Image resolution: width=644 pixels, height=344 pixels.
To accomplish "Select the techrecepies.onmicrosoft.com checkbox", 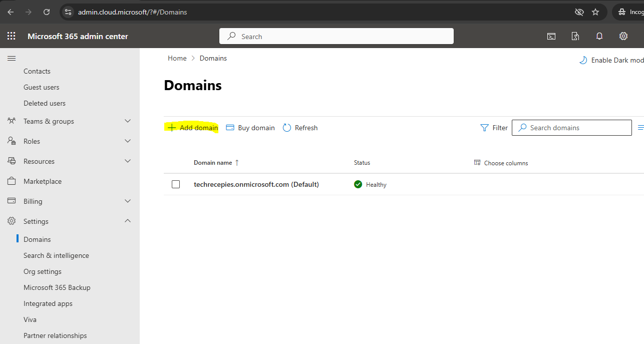I will (176, 184).
